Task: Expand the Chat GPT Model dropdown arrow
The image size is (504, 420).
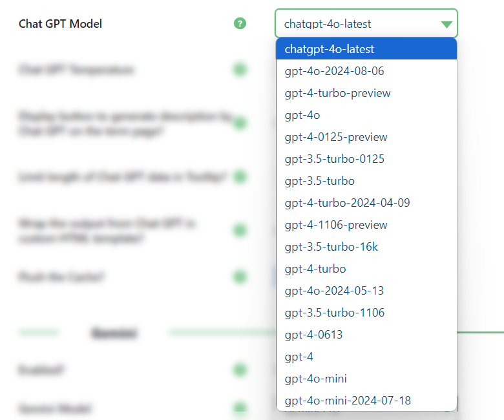Action: click(446, 25)
